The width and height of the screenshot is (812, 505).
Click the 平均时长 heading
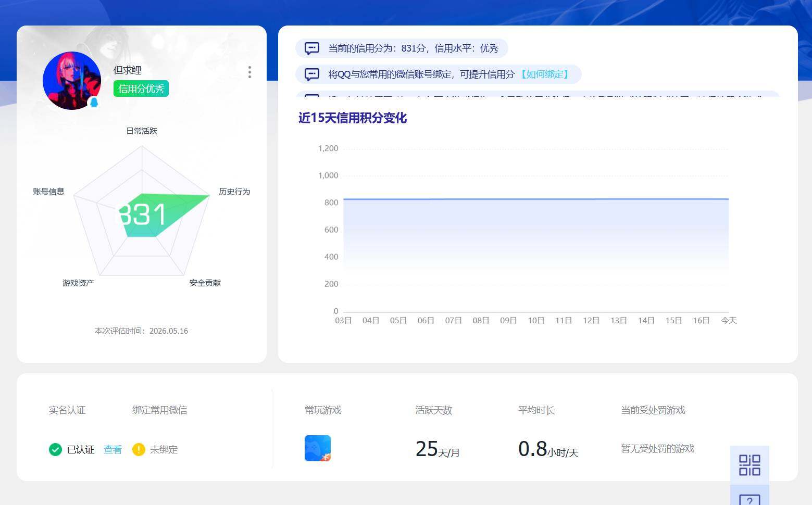[536, 410]
